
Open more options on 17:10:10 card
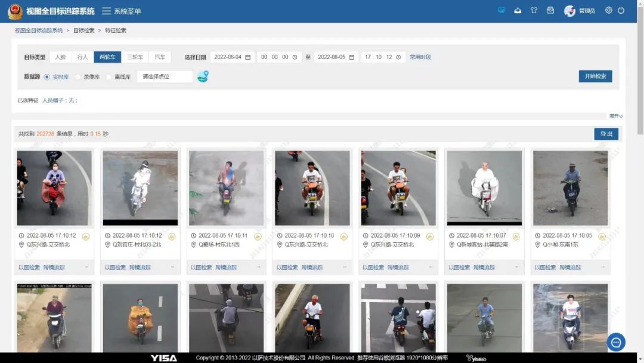click(x=345, y=267)
